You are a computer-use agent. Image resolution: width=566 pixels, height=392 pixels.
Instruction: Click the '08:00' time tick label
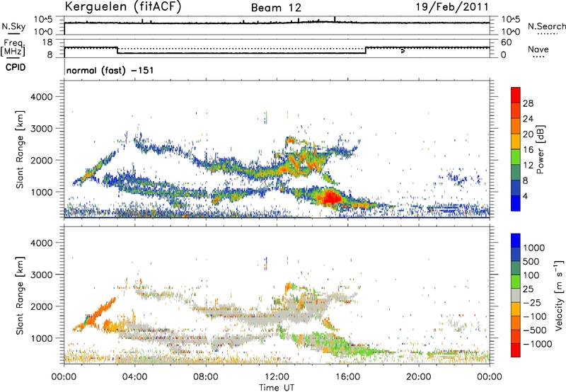pyautogui.click(x=206, y=377)
